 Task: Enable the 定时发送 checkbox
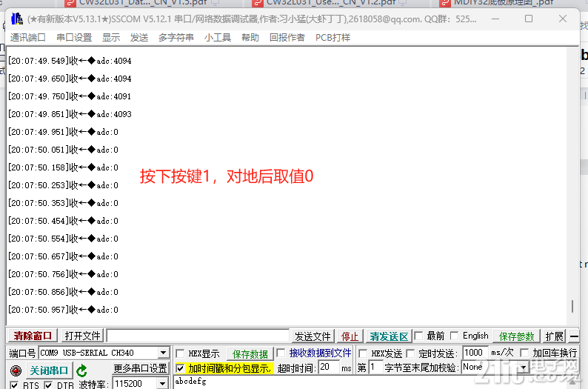[410, 353]
